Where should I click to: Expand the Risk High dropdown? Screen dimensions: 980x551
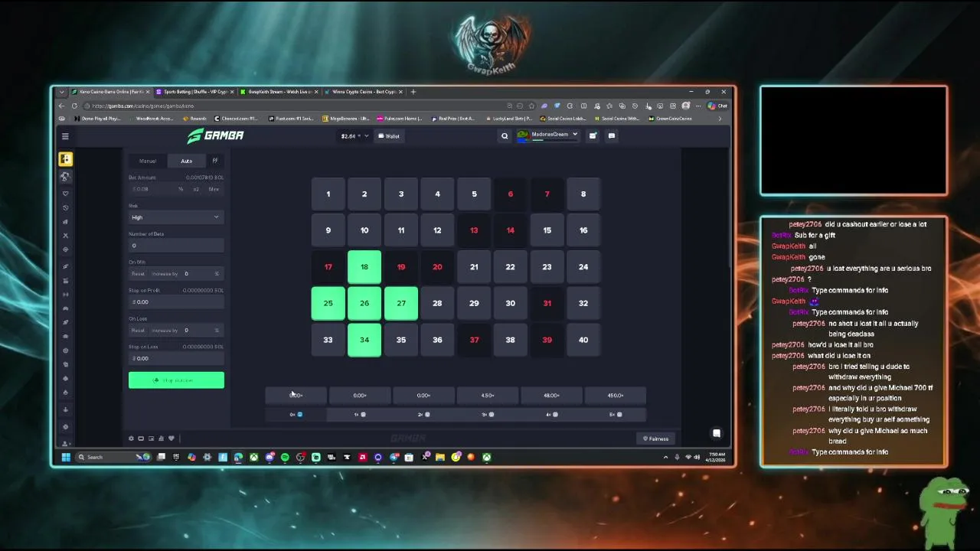tap(176, 217)
